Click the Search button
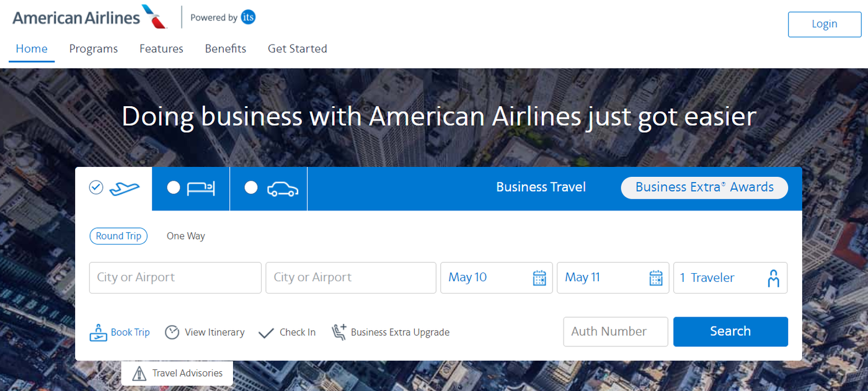 (x=730, y=331)
